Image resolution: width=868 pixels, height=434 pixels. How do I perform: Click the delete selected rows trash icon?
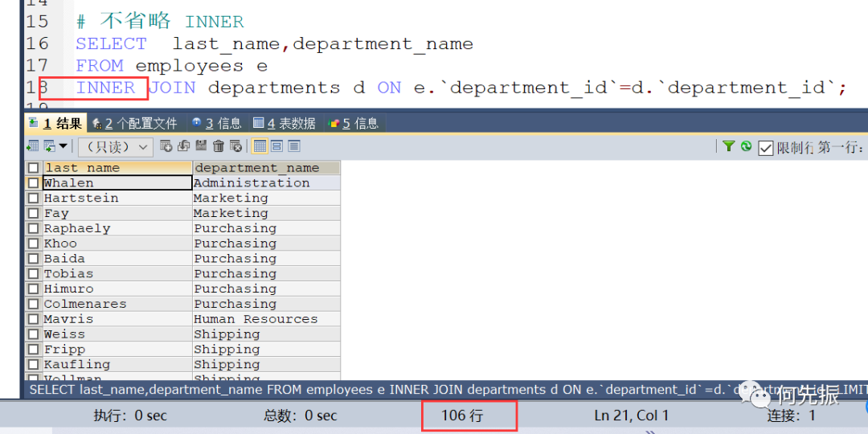(219, 146)
